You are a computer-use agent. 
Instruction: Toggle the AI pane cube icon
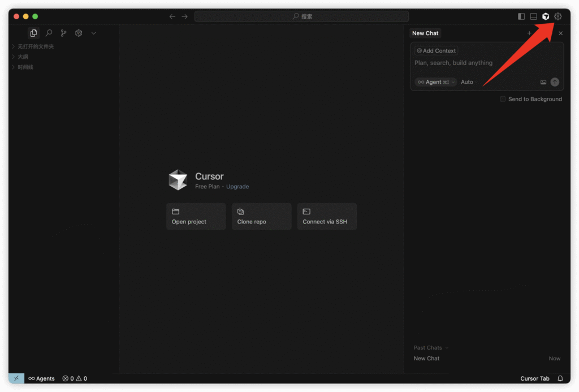point(546,16)
